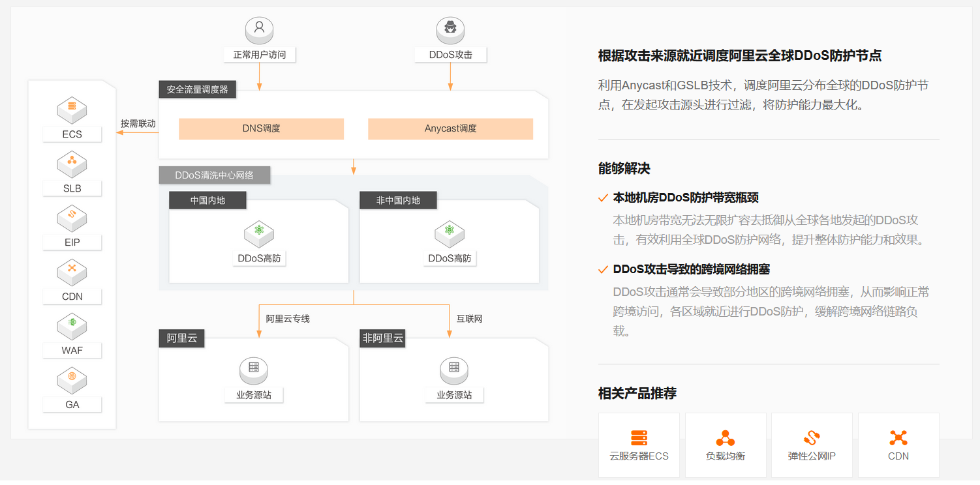Click the 非阿里云 section tag
The height and width of the screenshot is (485, 980).
point(383,338)
